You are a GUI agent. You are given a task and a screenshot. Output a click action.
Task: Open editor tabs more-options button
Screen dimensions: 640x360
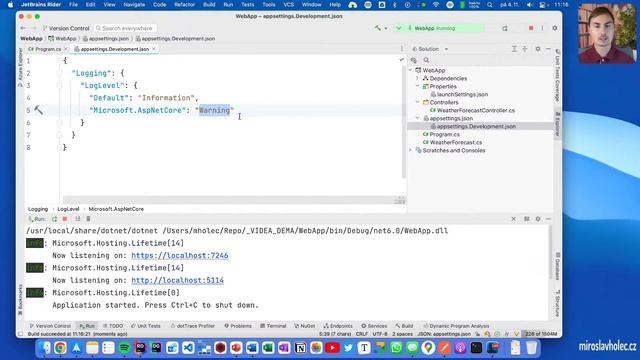click(x=402, y=49)
